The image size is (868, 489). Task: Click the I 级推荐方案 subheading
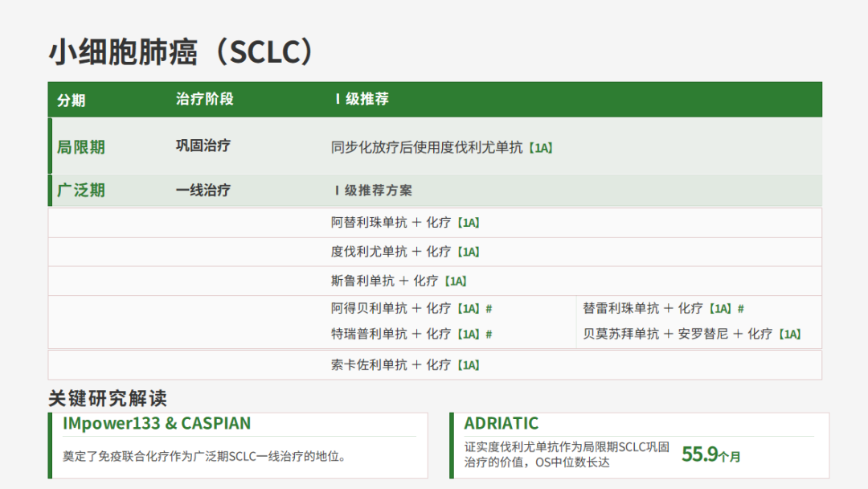tap(374, 191)
